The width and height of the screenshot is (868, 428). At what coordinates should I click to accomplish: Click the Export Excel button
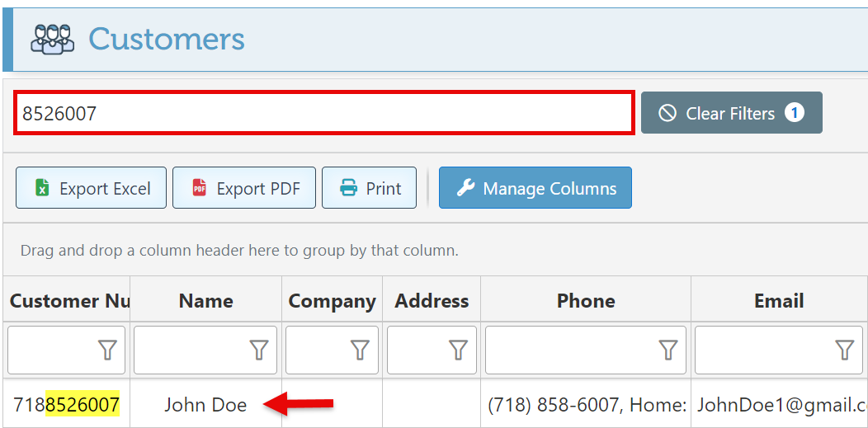point(92,188)
